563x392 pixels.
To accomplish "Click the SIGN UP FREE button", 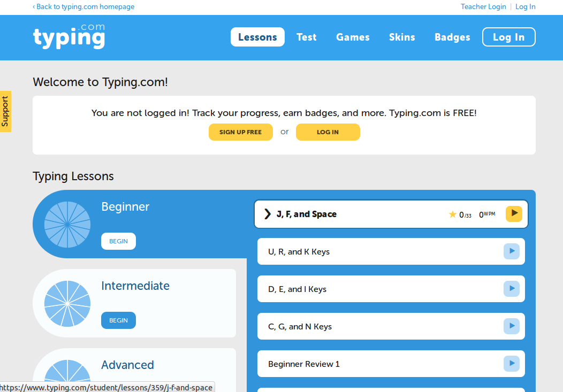I will [x=241, y=132].
